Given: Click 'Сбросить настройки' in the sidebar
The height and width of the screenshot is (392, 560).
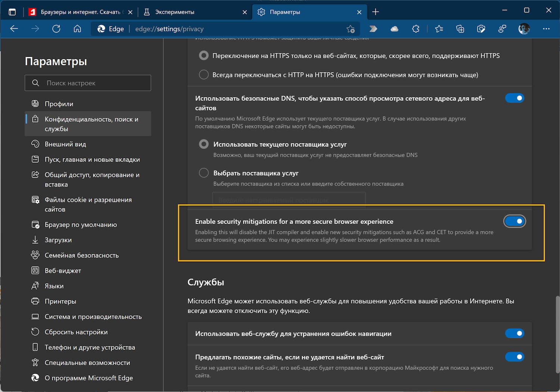Looking at the screenshot, I should point(76,332).
